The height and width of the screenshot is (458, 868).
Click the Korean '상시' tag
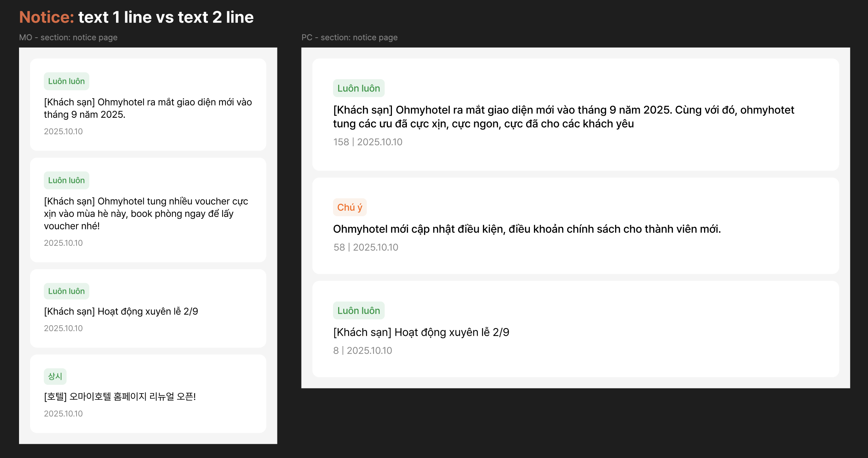(x=55, y=376)
